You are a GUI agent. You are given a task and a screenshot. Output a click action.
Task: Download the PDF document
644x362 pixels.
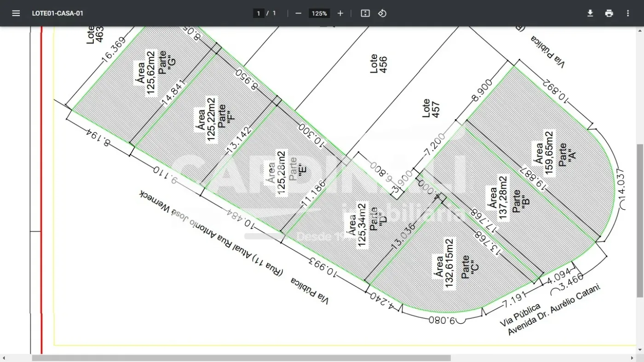point(590,13)
